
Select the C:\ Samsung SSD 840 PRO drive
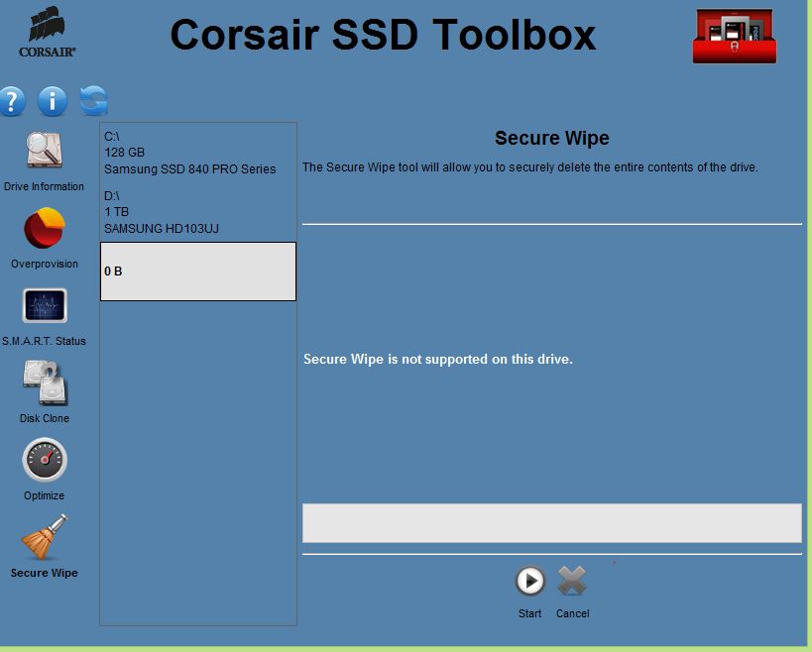[198, 153]
